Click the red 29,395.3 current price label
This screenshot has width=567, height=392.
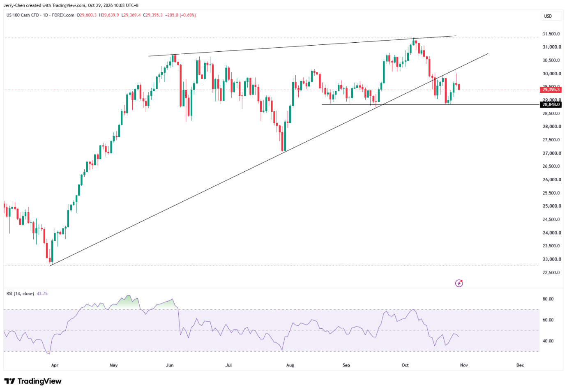click(x=551, y=90)
